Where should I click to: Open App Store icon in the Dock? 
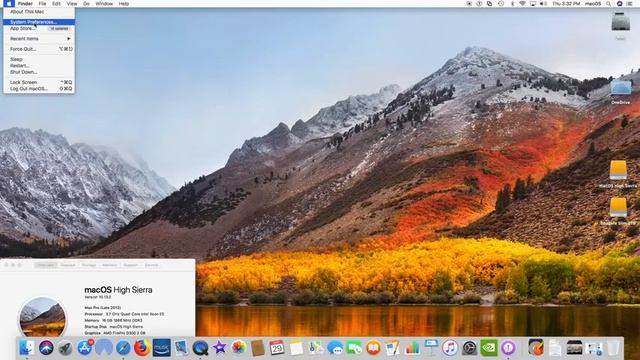[84, 348]
